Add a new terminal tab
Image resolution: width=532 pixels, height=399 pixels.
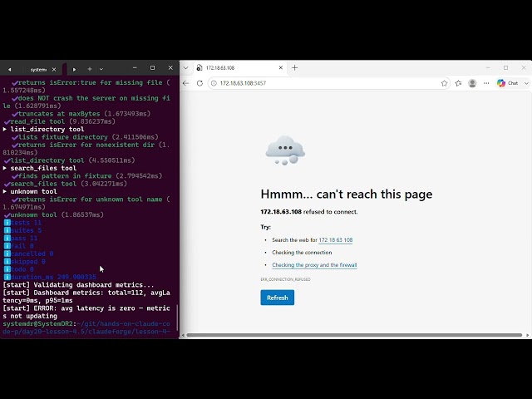pyautogui.click(x=90, y=69)
